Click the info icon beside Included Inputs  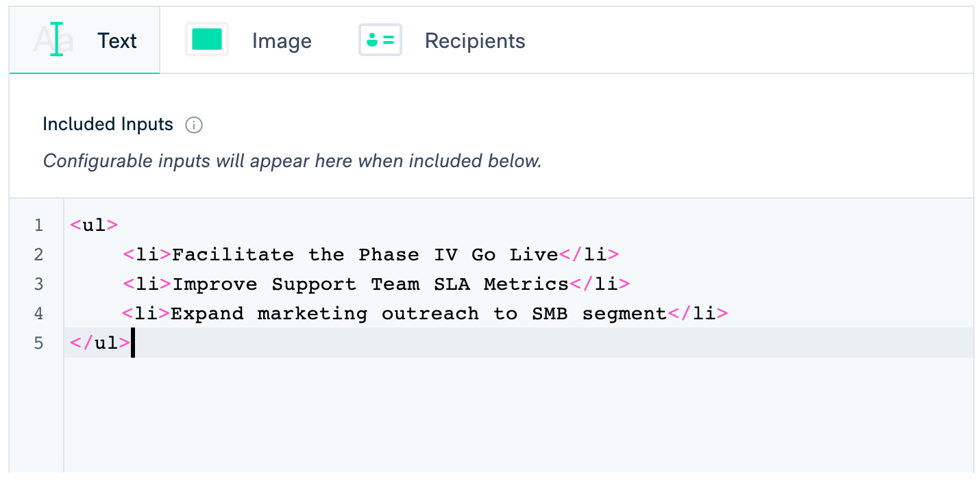(x=195, y=125)
